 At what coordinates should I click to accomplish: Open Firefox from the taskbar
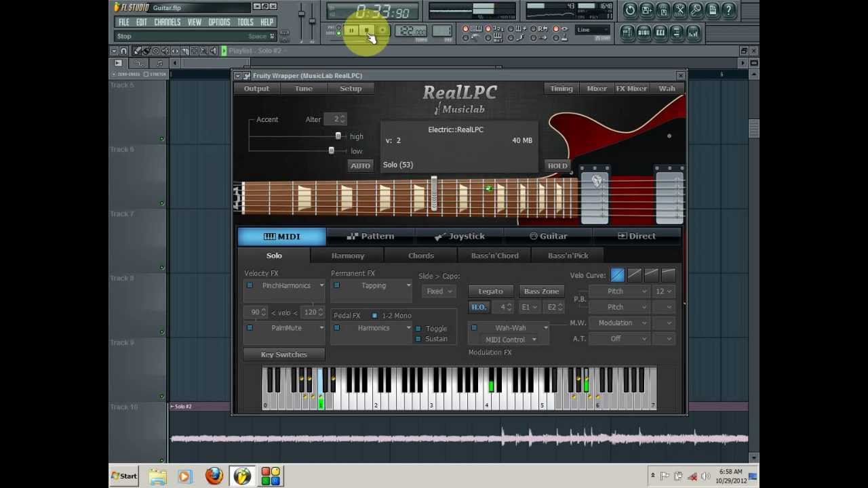click(214, 476)
